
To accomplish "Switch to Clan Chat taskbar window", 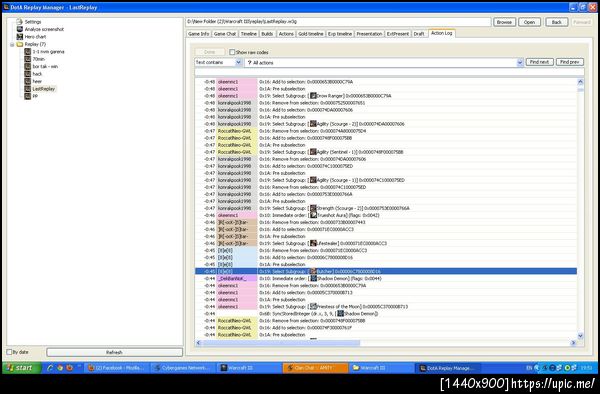I will click(316, 368).
